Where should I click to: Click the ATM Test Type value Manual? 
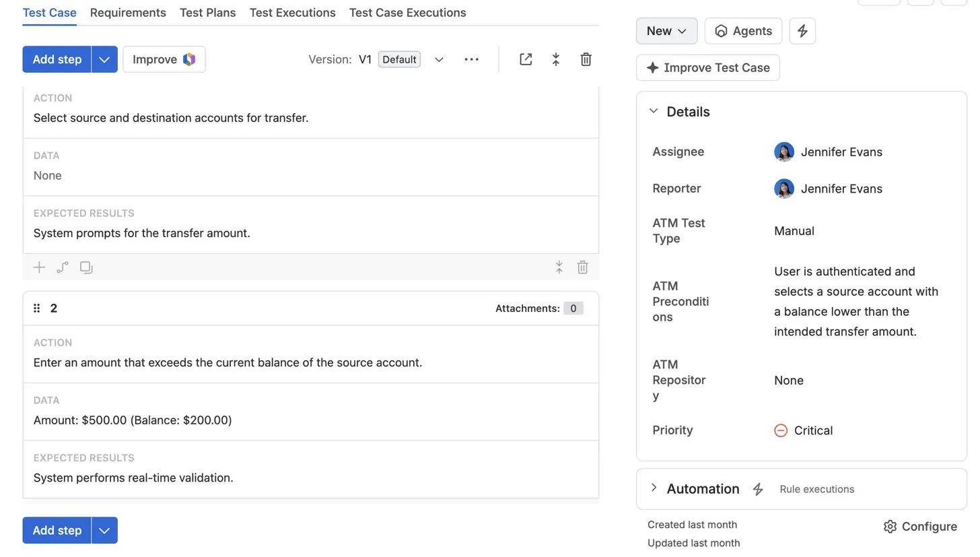pyautogui.click(x=794, y=231)
